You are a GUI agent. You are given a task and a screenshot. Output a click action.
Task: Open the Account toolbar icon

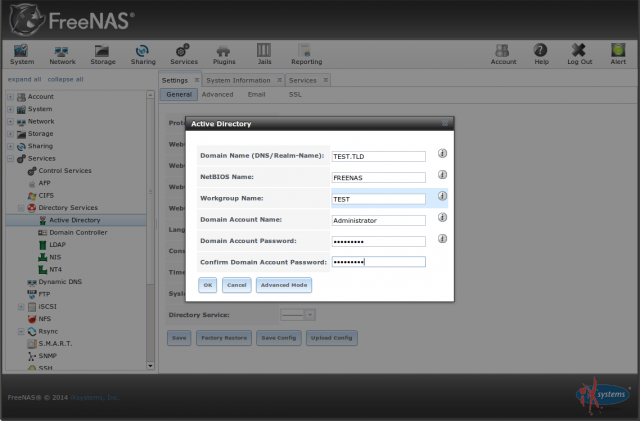click(503, 54)
